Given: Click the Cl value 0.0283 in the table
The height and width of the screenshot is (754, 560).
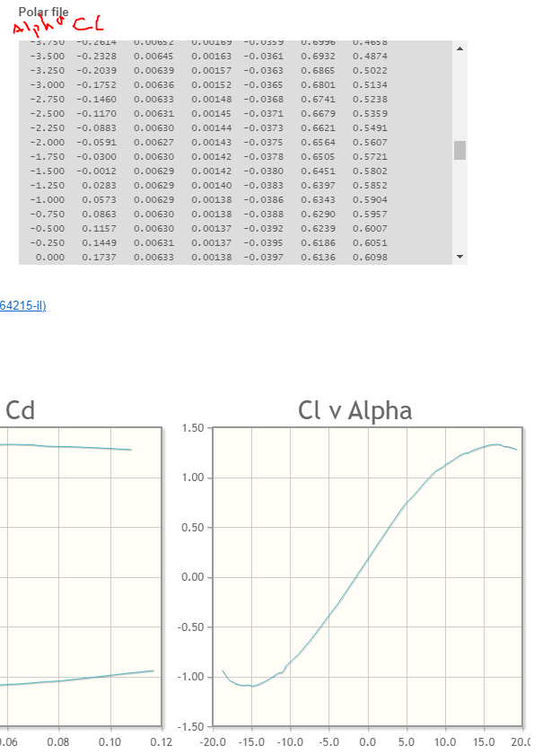Looking at the screenshot, I should pos(99,186).
